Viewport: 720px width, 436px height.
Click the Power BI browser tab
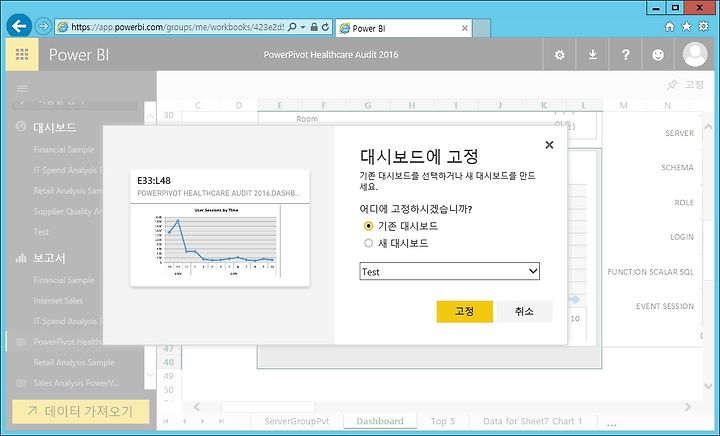pyautogui.click(x=404, y=28)
